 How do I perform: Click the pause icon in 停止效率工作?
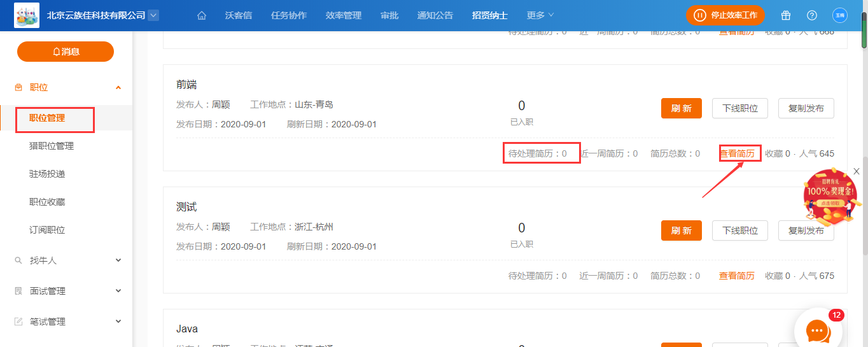tap(700, 15)
